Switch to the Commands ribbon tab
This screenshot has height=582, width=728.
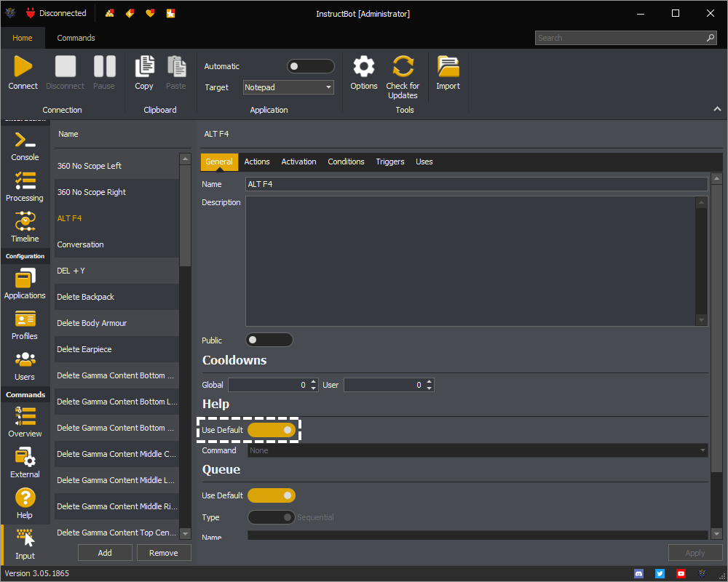[76, 38]
